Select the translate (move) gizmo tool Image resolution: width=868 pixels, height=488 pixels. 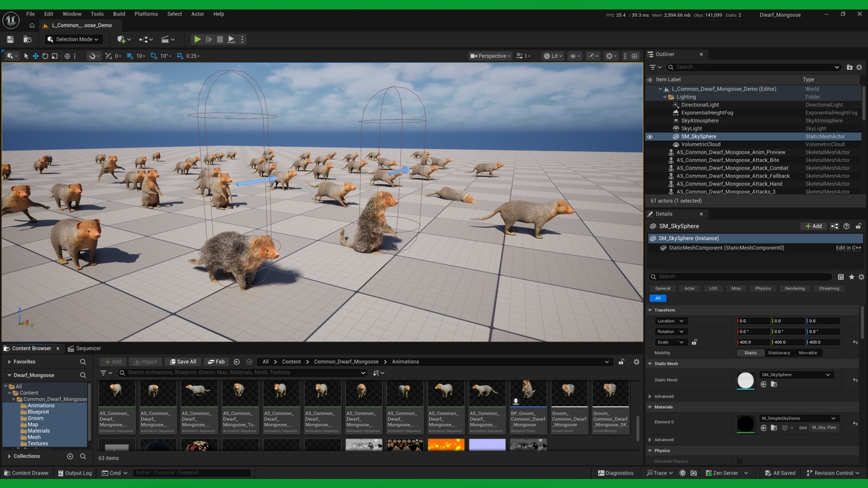[35, 56]
